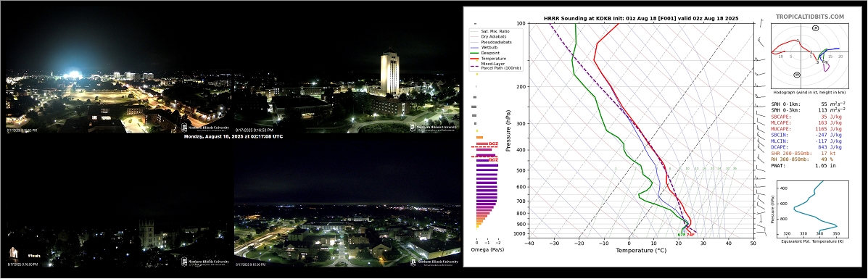Click the 'Monday, August 18, 2025 at 02:17:08 UTC' caption
Image resolution: width=868 pixels, height=279 pixels.
[x=233, y=136]
